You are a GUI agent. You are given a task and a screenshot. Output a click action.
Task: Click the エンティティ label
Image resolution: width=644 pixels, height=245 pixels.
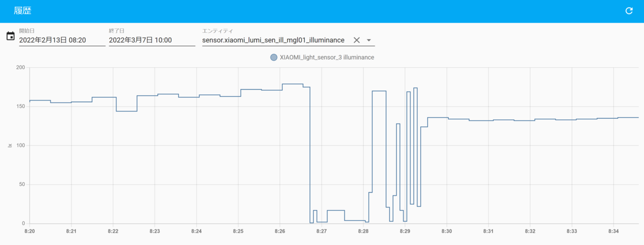(x=217, y=31)
